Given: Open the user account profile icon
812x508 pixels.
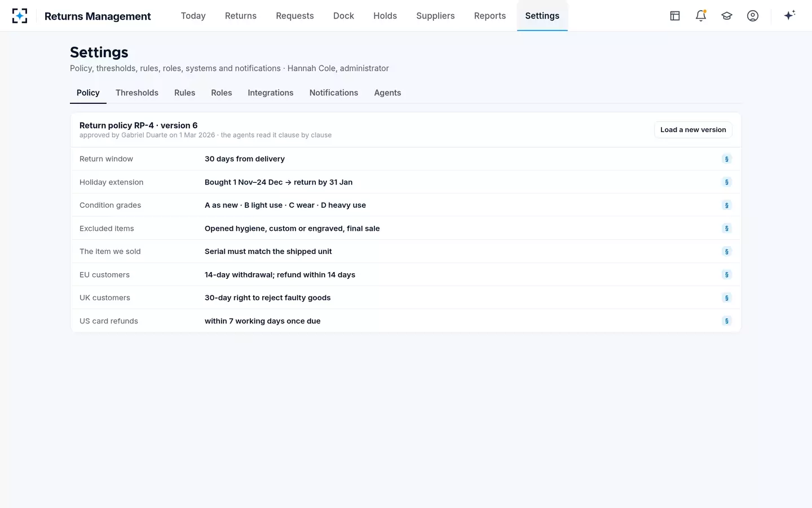Looking at the screenshot, I should [753, 16].
